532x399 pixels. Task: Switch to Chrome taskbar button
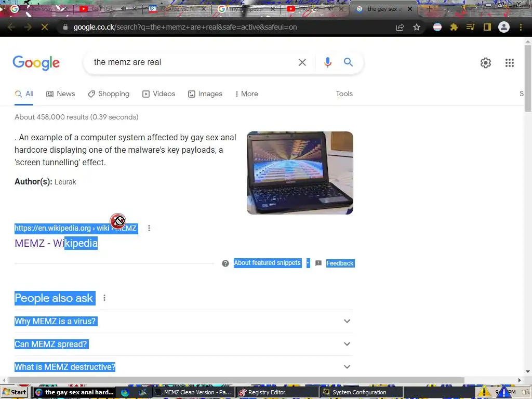(75, 392)
